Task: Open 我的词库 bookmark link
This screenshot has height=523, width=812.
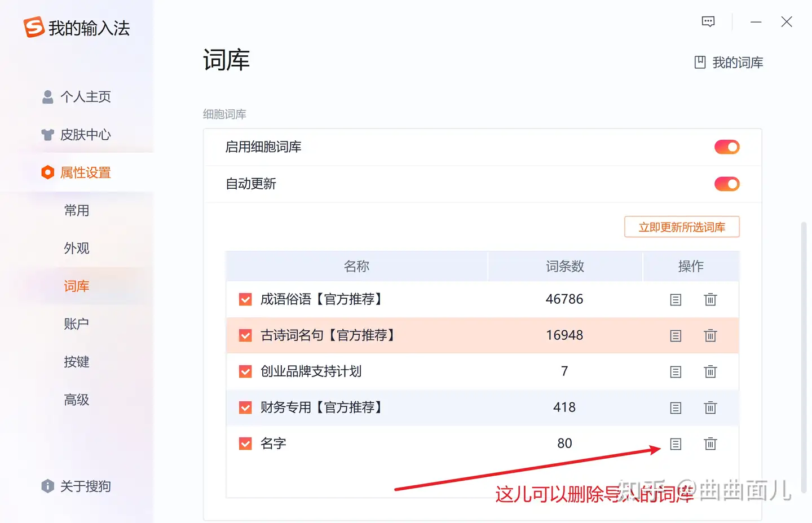Action: [x=729, y=63]
